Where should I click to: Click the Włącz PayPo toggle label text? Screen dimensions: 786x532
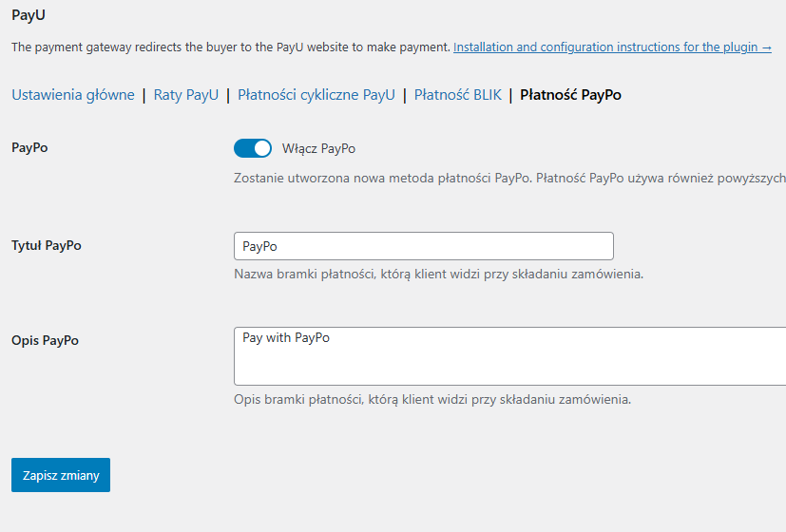pos(319,148)
